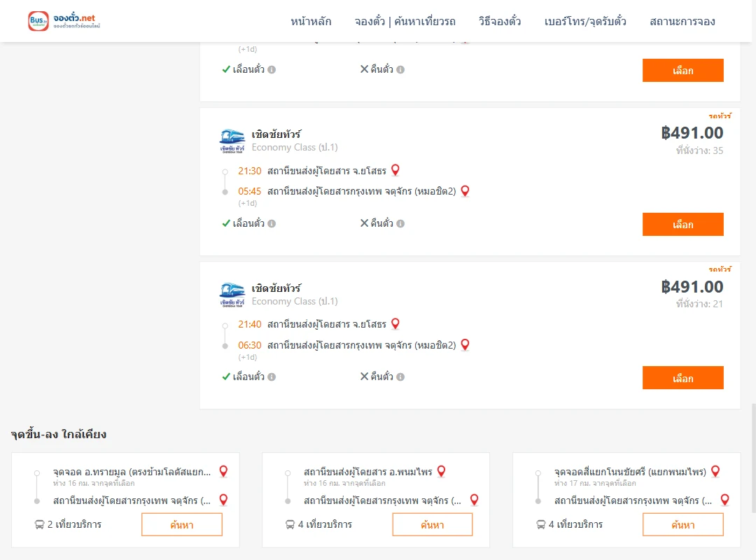The height and width of the screenshot is (560, 756).
Task: Open เลื่อนตั๋ว info icon on 21:40 trip
Action: [272, 377]
